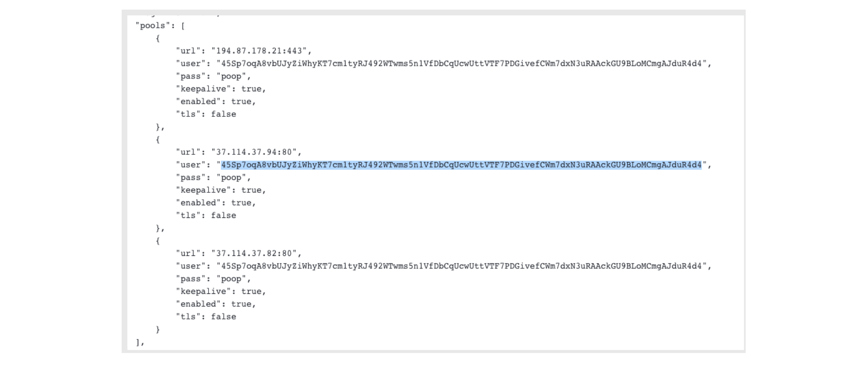Click the highlighted wallet address string
The height and width of the screenshot is (367, 868).
(x=461, y=165)
